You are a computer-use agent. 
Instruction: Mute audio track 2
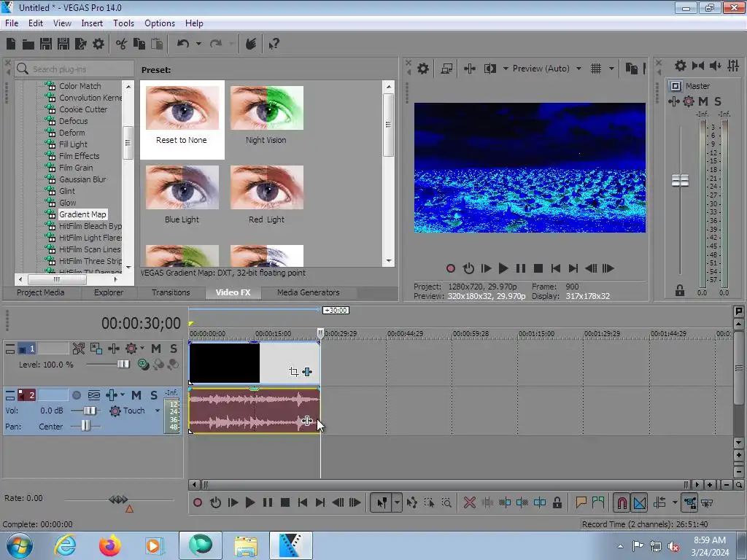(136, 395)
